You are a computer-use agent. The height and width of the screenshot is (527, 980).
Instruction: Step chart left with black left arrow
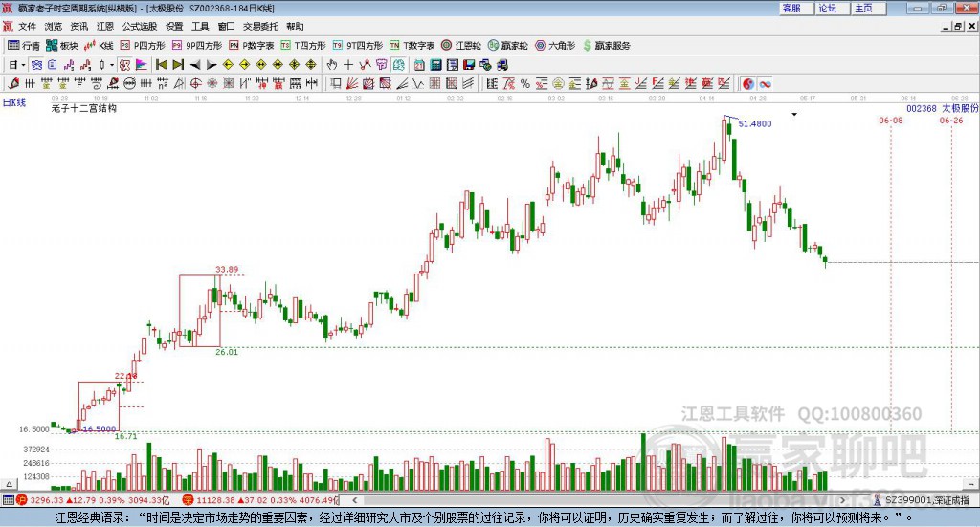tap(195, 65)
